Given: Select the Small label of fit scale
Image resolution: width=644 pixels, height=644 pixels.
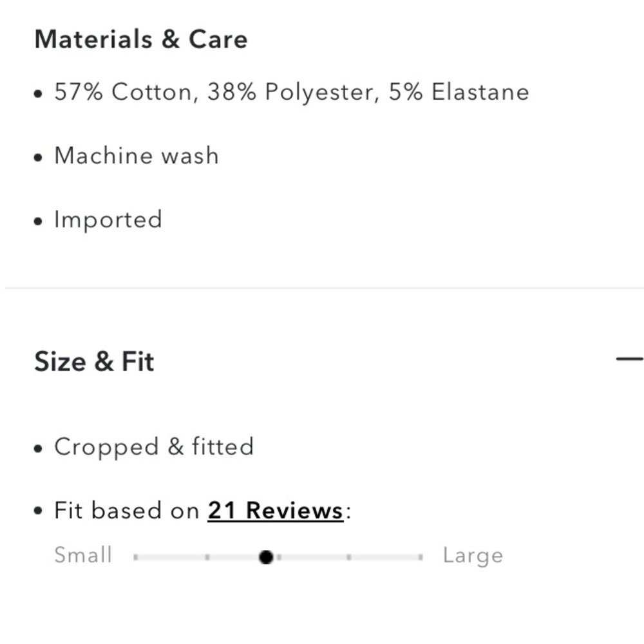Looking at the screenshot, I should 83,555.
